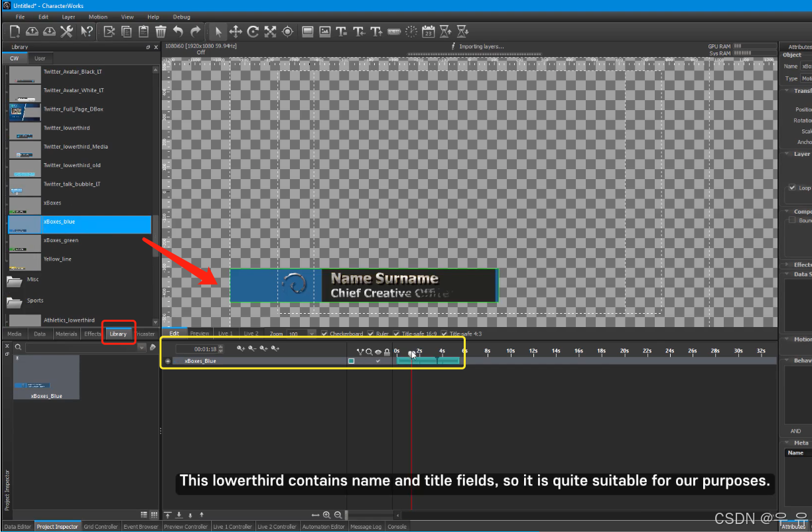Select the Move tool with four arrows
The width and height of the screenshot is (812, 532).
tap(236, 31)
